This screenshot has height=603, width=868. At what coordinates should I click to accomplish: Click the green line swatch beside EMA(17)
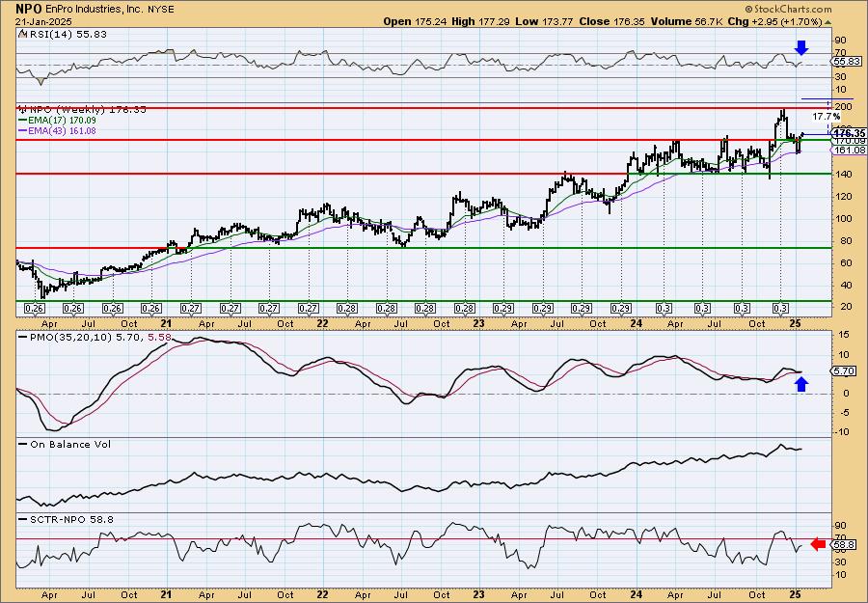coord(23,121)
